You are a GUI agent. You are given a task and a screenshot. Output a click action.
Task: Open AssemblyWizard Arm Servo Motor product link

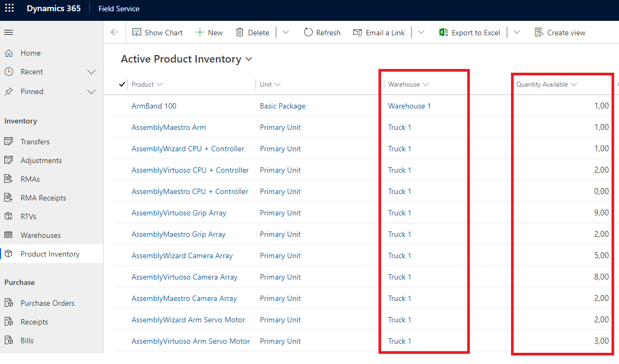click(188, 320)
